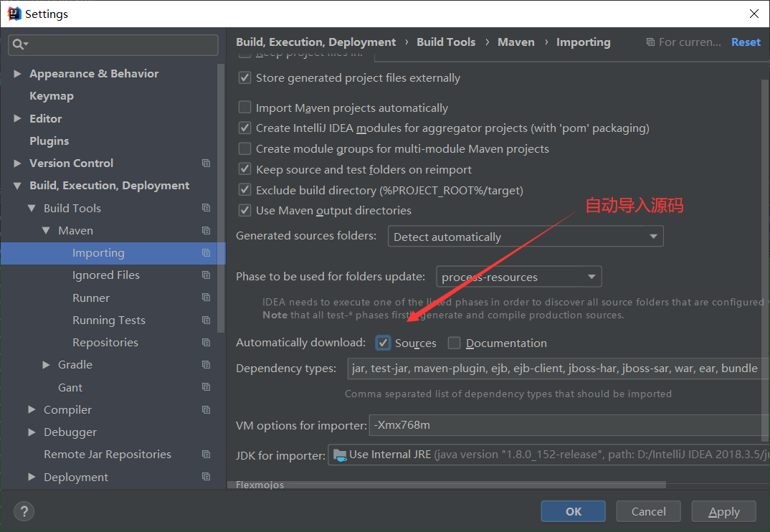The width and height of the screenshot is (770, 532).
Task: Click Apply button
Action: click(x=724, y=511)
